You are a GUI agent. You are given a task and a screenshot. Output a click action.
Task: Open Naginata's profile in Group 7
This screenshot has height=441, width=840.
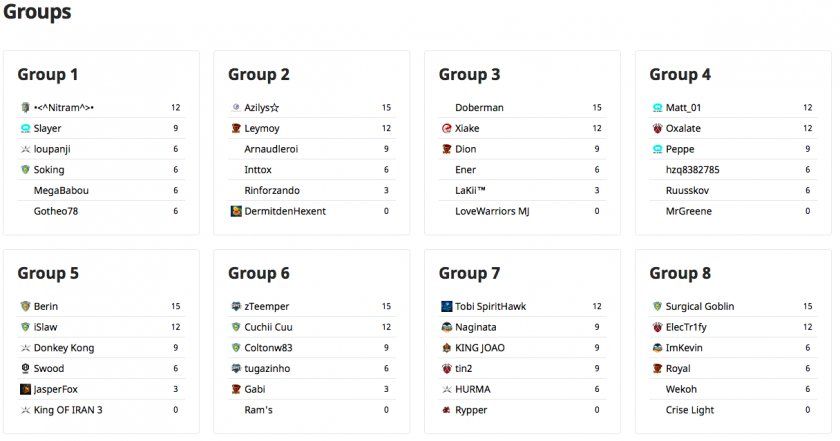click(476, 327)
